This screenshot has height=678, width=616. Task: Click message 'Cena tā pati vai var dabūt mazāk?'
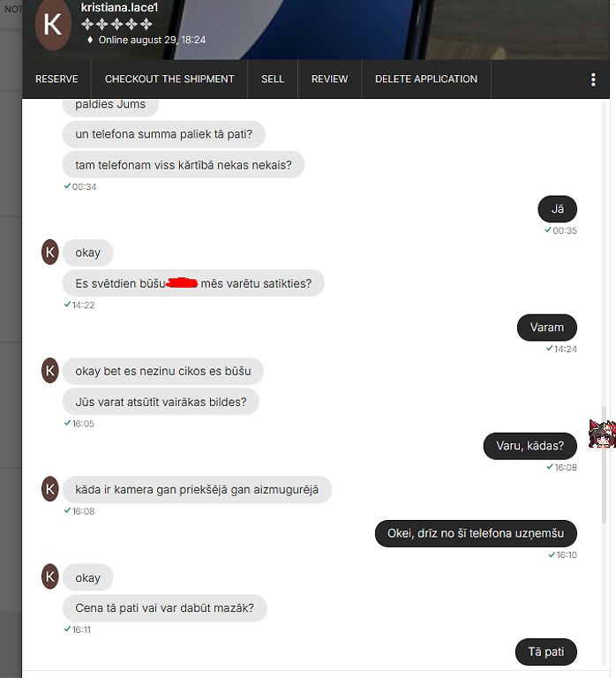tap(165, 608)
